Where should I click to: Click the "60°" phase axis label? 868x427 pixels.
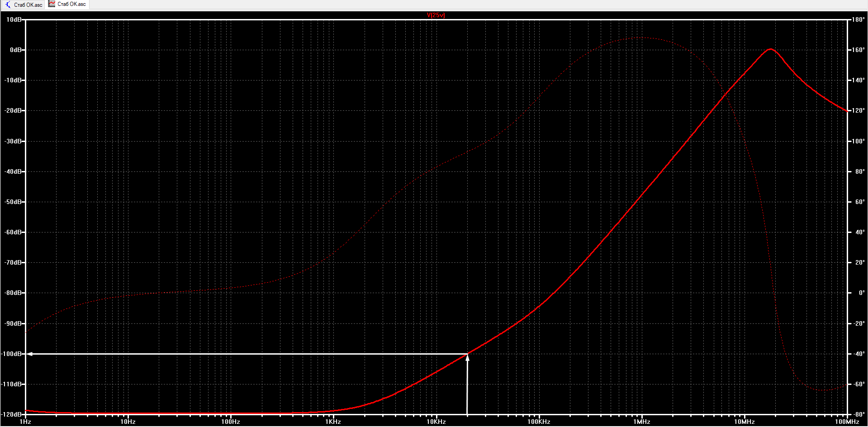pos(859,202)
